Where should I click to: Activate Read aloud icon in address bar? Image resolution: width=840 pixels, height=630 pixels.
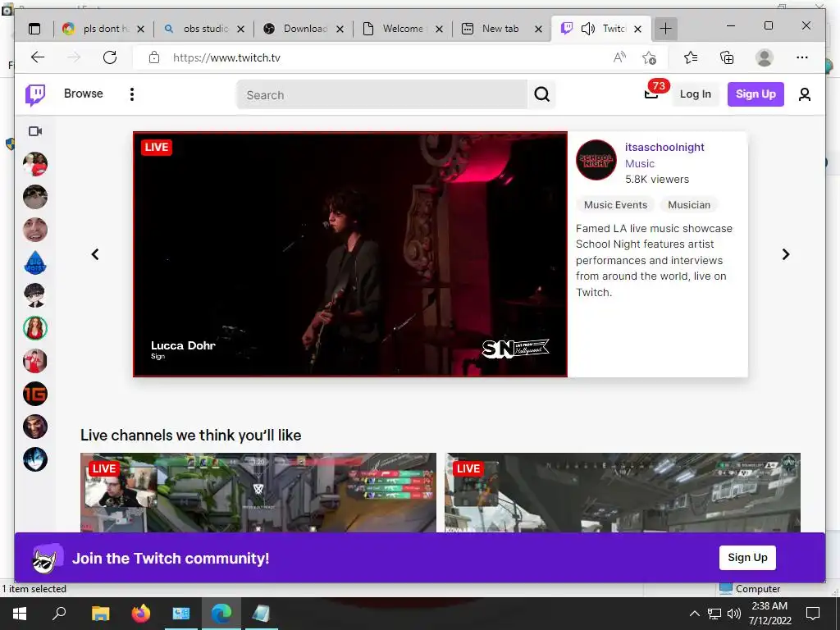click(619, 57)
